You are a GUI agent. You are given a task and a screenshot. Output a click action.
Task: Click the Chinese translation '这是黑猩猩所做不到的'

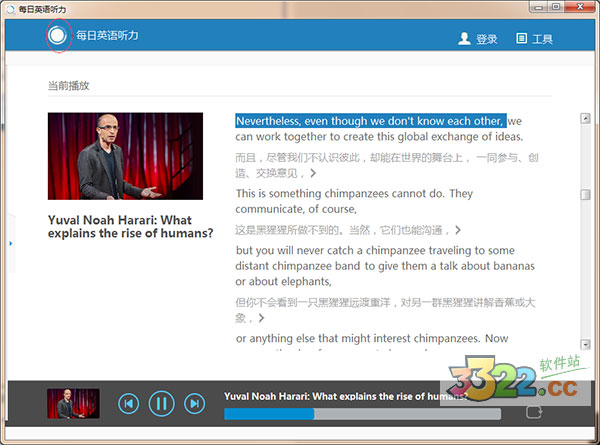pos(342,230)
